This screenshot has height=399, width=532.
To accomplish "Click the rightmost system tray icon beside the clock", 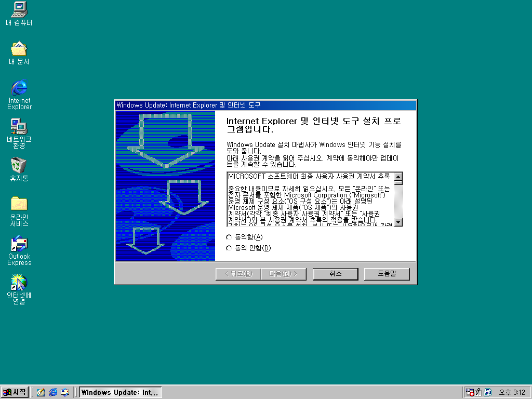I will (487, 392).
